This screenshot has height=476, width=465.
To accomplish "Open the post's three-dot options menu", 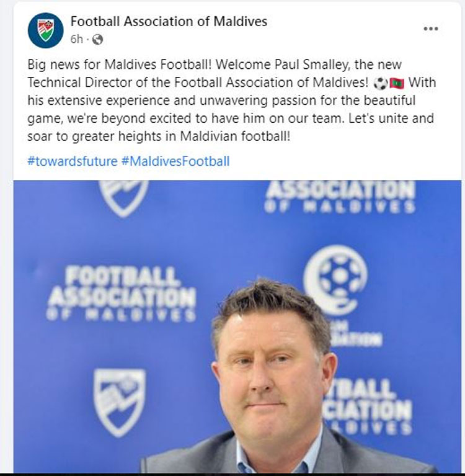I will [430, 29].
